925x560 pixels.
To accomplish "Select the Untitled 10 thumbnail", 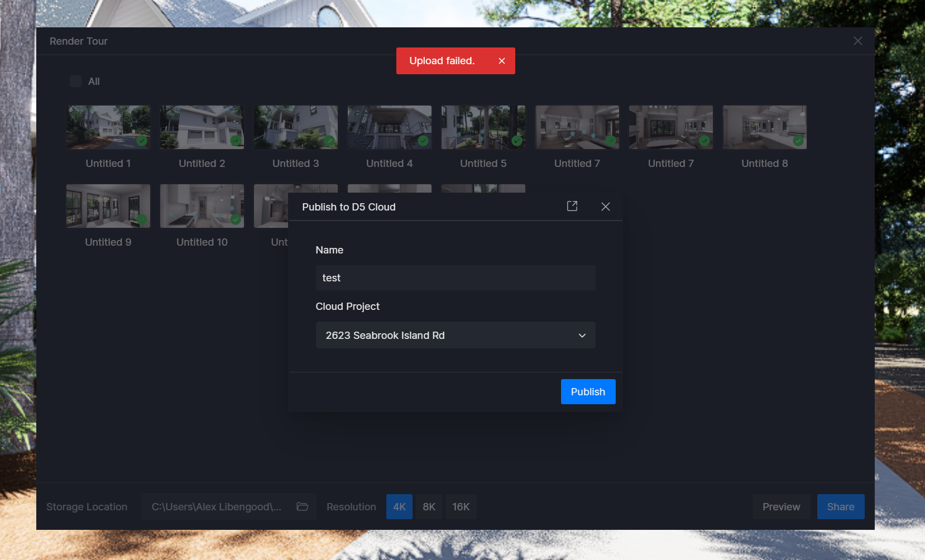I will (x=202, y=206).
